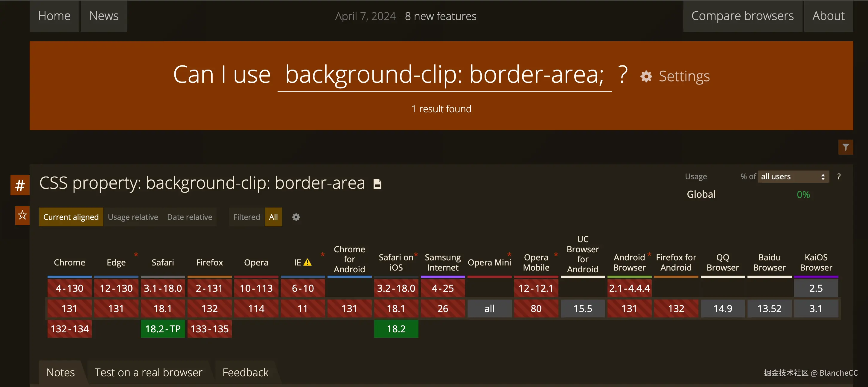
Task: Click the usage help question mark
Action: pos(839,176)
